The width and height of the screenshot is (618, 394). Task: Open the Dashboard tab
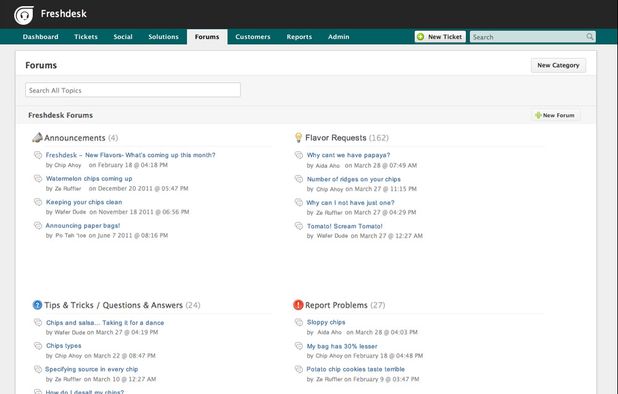[41, 37]
